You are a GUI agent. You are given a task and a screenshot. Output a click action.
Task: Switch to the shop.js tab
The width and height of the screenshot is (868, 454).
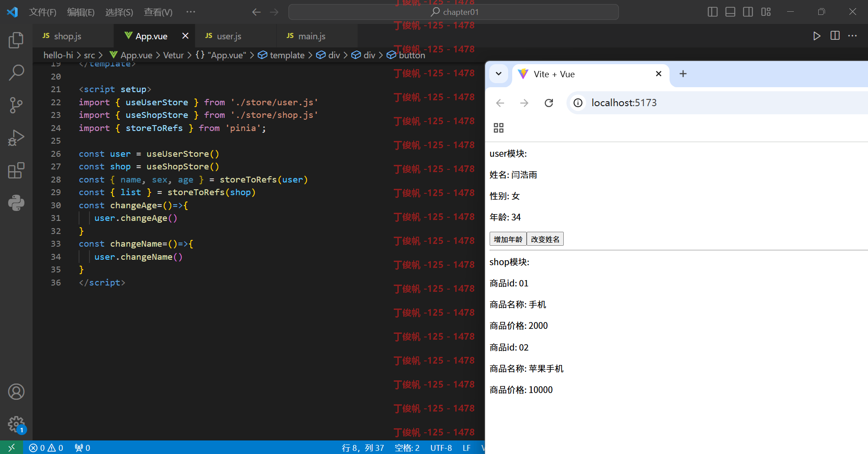(73, 36)
